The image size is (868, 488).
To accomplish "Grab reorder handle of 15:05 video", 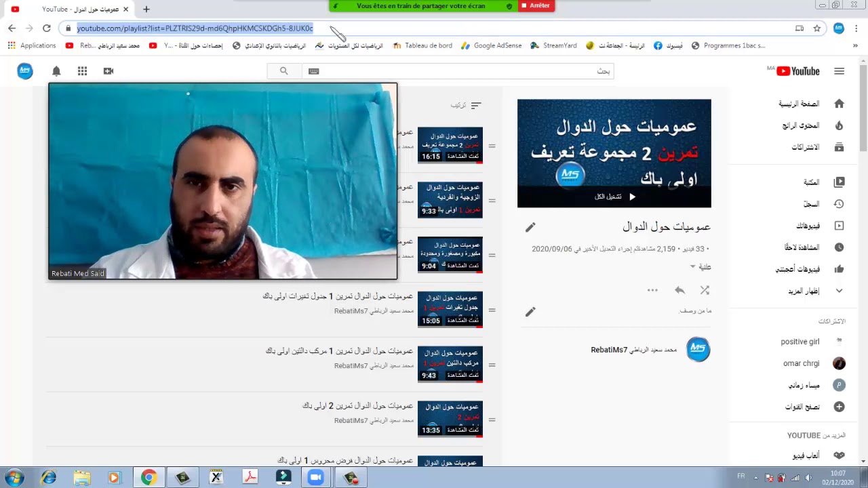I will click(x=492, y=310).
